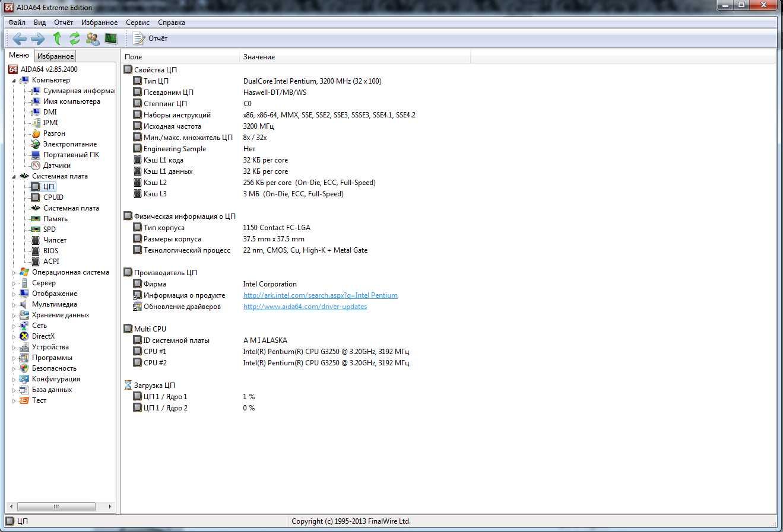The image size is (783, 532).
Task: Click the back navigation arrow icon
Action: coord(20,39)
